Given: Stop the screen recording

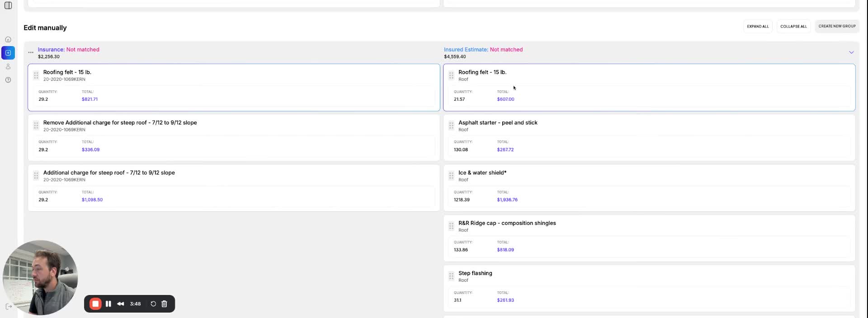Looking at the screenshot, I should (x=95, y=304).
